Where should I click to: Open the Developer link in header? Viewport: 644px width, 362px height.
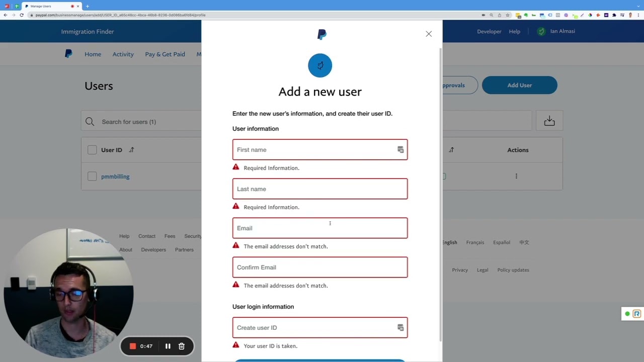pyautogui.click(x=489, y=31)
